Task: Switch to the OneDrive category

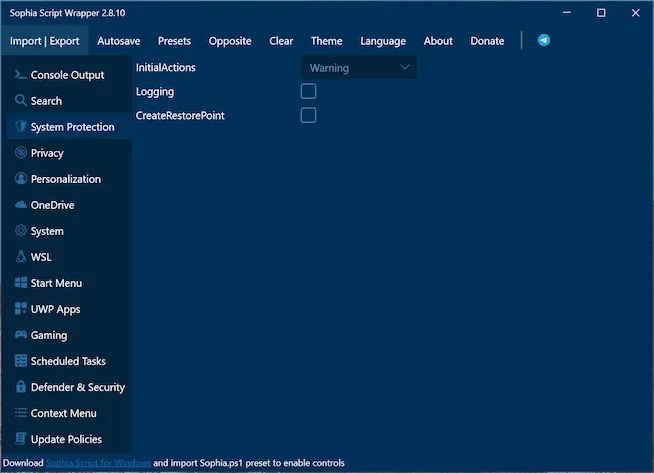Action: click(x=69, y=204)
